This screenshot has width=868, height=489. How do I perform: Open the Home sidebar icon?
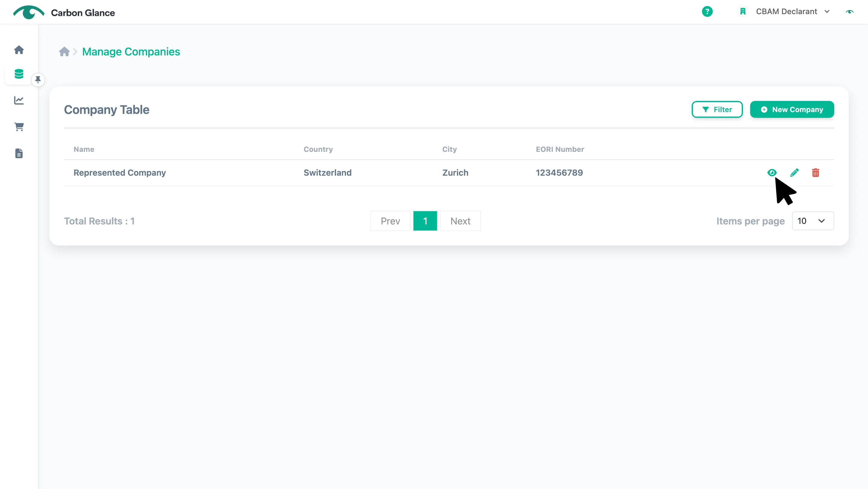19,50
